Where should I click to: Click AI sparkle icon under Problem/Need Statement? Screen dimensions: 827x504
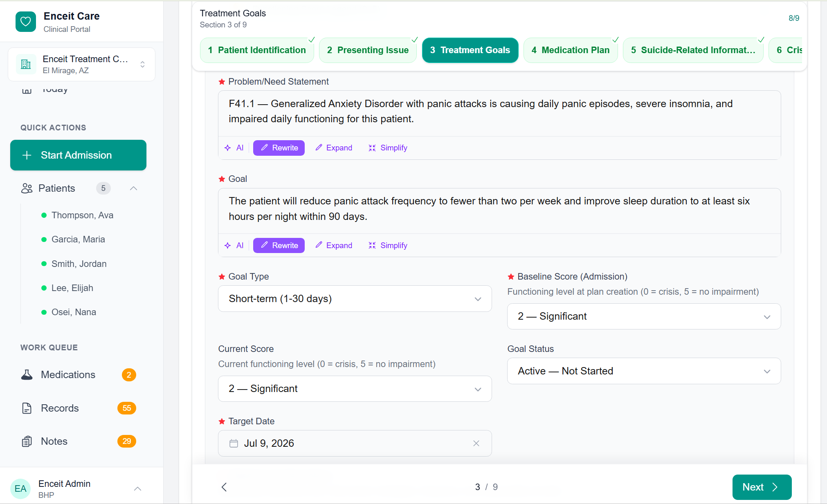[x=228, y=148]
